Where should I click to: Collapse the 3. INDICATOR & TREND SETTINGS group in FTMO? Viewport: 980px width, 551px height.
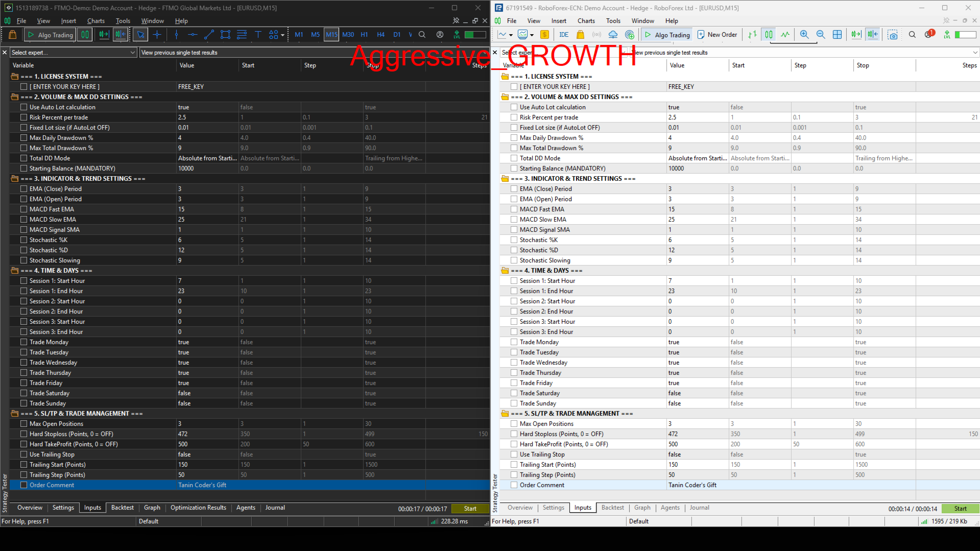pos(14,179)
